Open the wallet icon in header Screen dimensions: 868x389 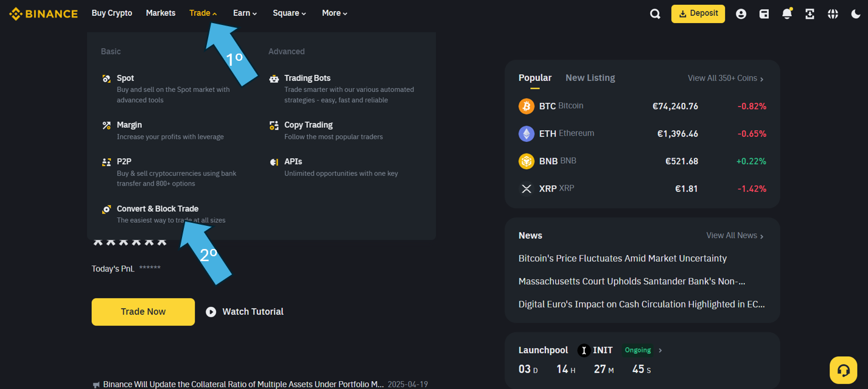point(764,14)
